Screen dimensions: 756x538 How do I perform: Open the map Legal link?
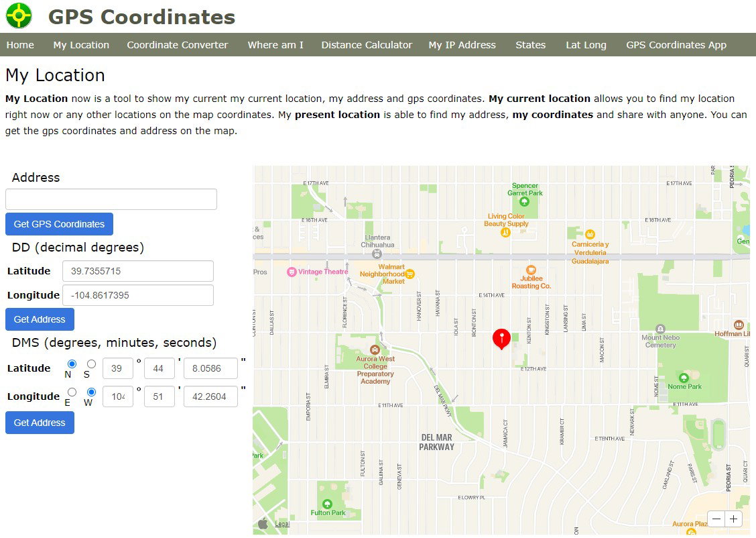(x=282, y=524)
